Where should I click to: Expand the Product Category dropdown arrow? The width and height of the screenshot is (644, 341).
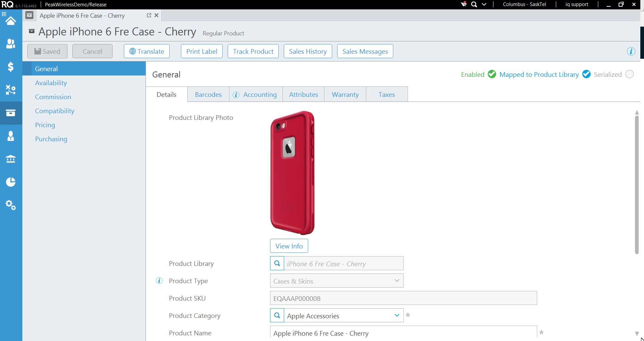pyautogui.click(x=397, y=316)
